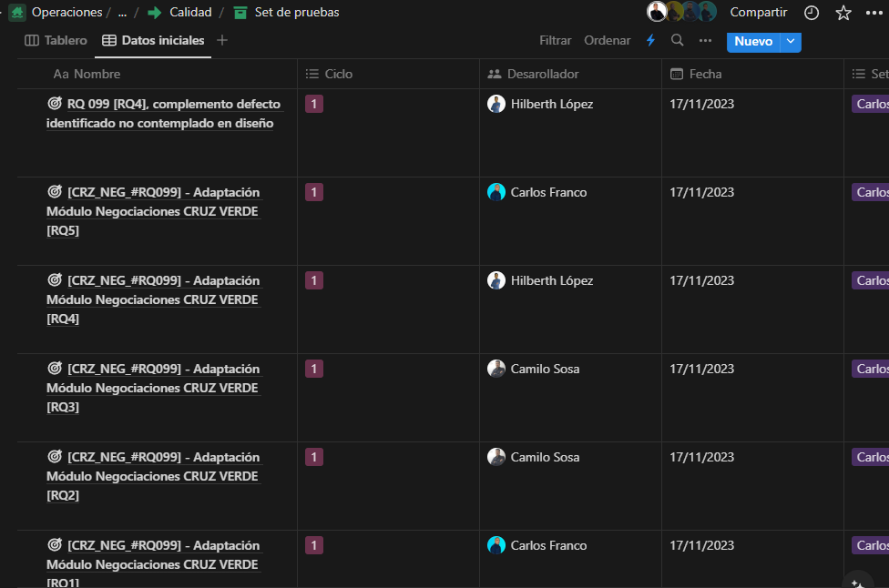This screenshot has height=588, width=889.
Task: Expand collapsed breadcrumb ellipsis
Action: tap(122, 13)
